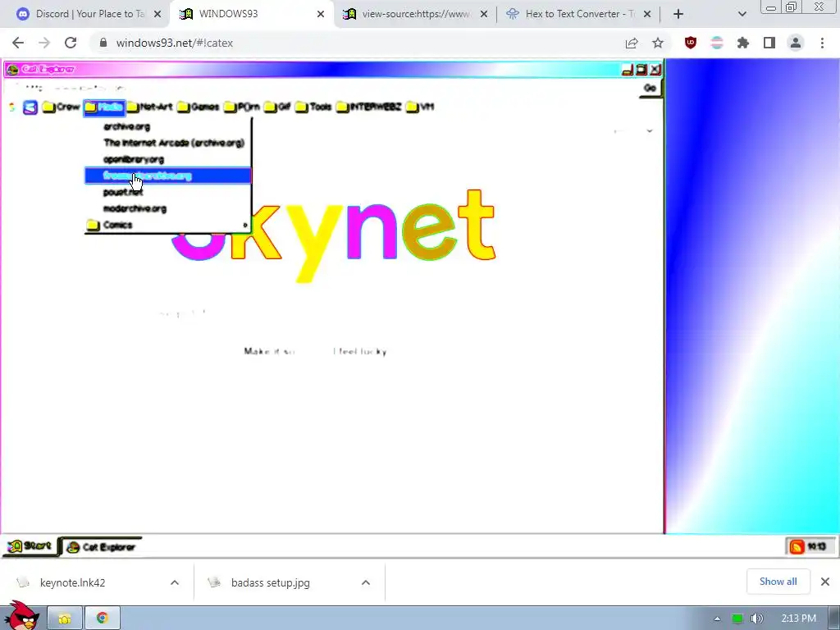Click the I feel lucky button
The image size is (840, 630).
[x=360, y=351]
